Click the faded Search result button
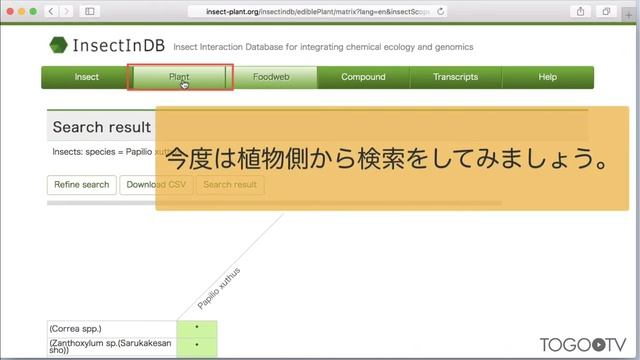The width and height of the screenshot is (640, 360). click(x=230, y=184)
